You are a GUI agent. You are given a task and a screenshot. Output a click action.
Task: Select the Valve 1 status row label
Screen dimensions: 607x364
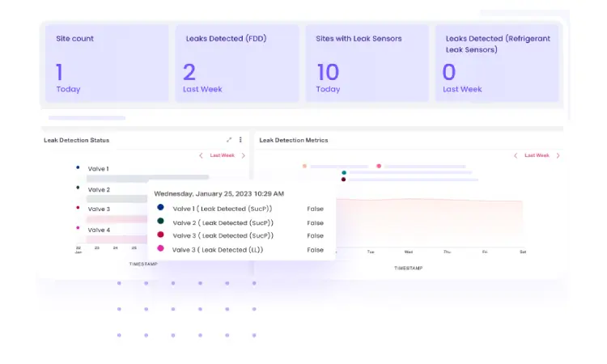[x=98, y=169]
